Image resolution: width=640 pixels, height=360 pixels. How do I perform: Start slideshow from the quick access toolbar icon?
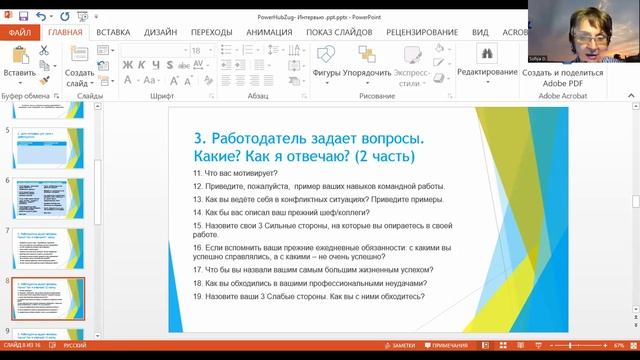point(82,16)
